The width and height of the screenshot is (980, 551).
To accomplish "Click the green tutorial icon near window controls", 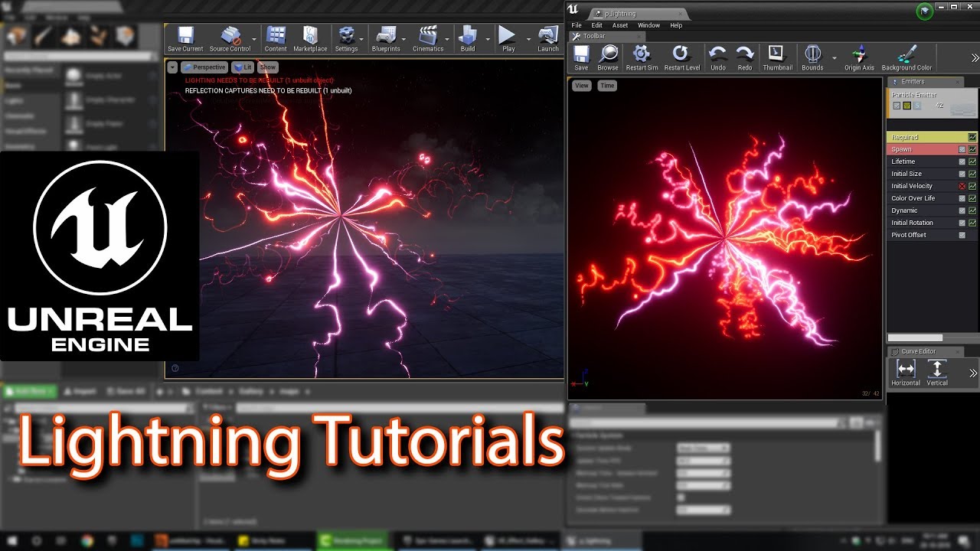I will point(925,11).
